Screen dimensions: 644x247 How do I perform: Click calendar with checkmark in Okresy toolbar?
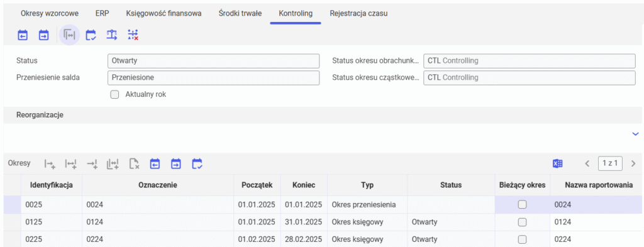pos(197,164)
